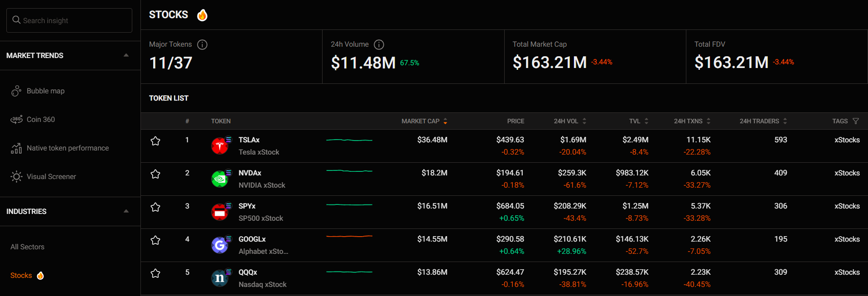Favorite QQQx with the star
Image resolution: width=868 pixels, height=296 pixels.
[155, 273]
